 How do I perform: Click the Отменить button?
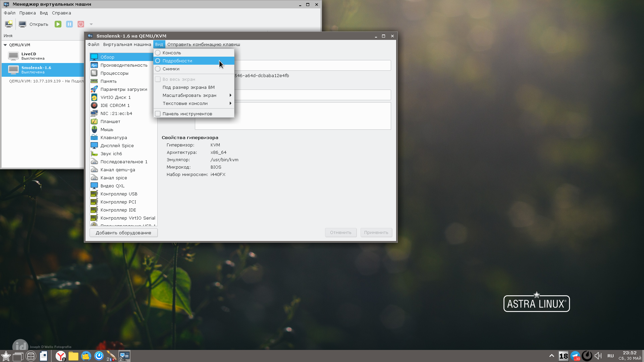click(x=341, y=232)
